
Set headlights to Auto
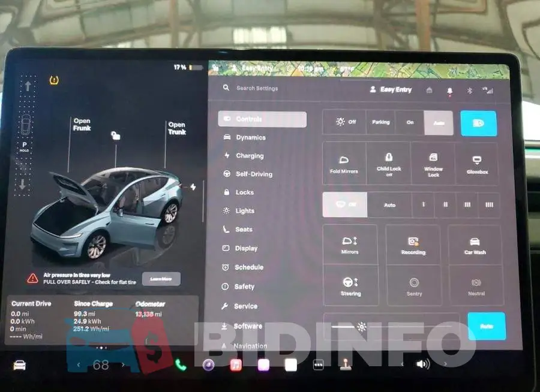[x=439, y=123]
